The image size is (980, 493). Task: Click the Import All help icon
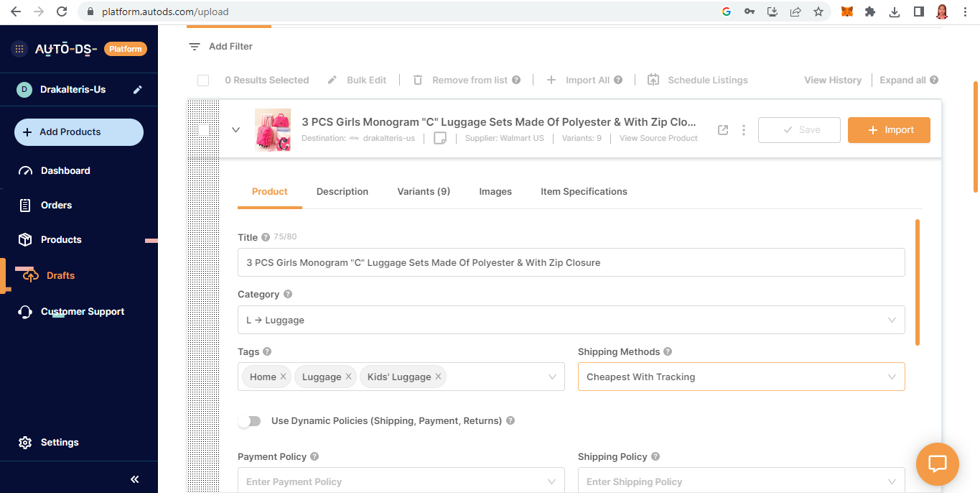point(618,80)
